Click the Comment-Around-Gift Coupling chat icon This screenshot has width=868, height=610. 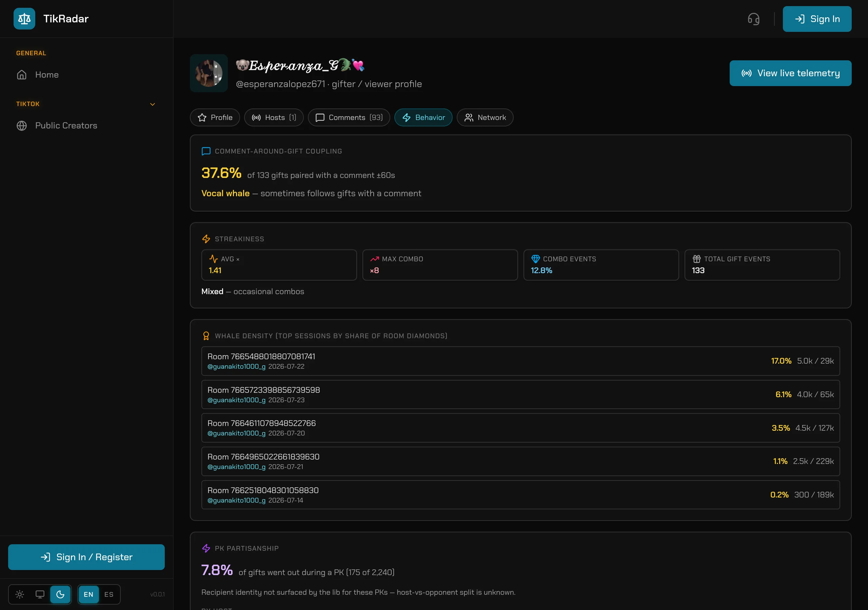[206, 151]
